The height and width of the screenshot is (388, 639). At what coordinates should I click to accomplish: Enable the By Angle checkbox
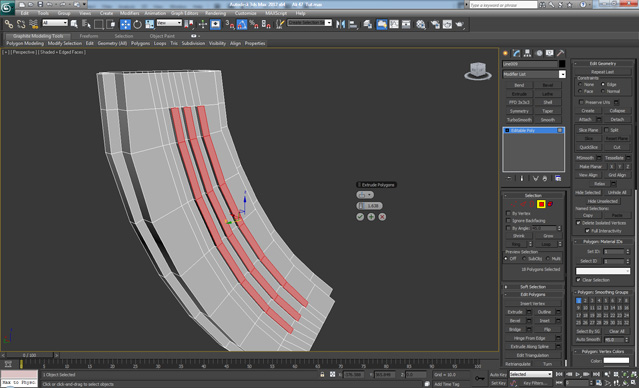[508, 228]
